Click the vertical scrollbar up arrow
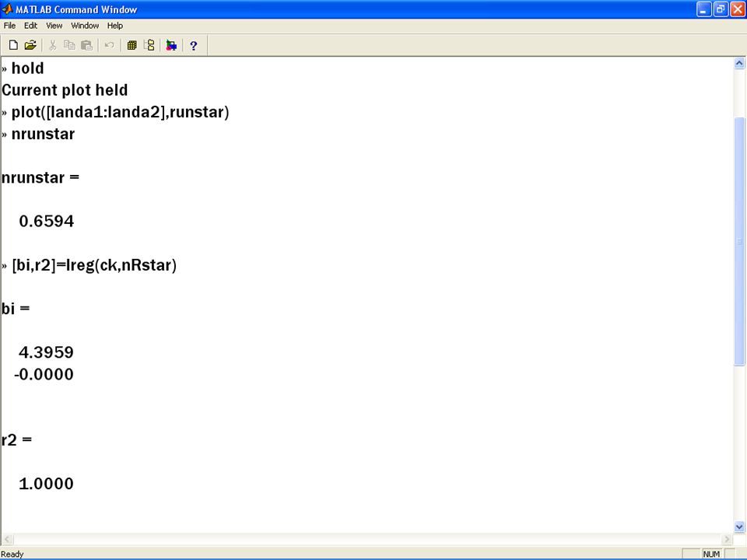This screenshot has height=560, width=747. (739, 63)
